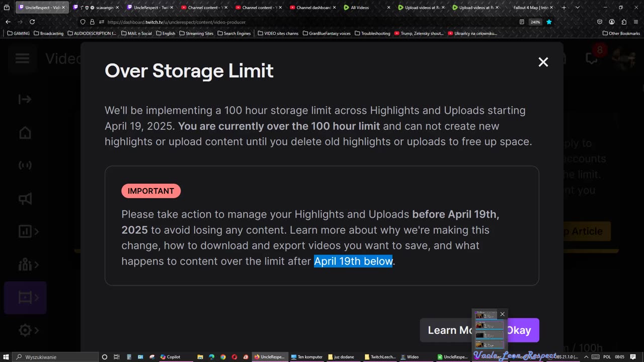Open the Stream Manager broadcast icon
The height and width of the screenshot is (362, 644).
[x=25, y=165]
